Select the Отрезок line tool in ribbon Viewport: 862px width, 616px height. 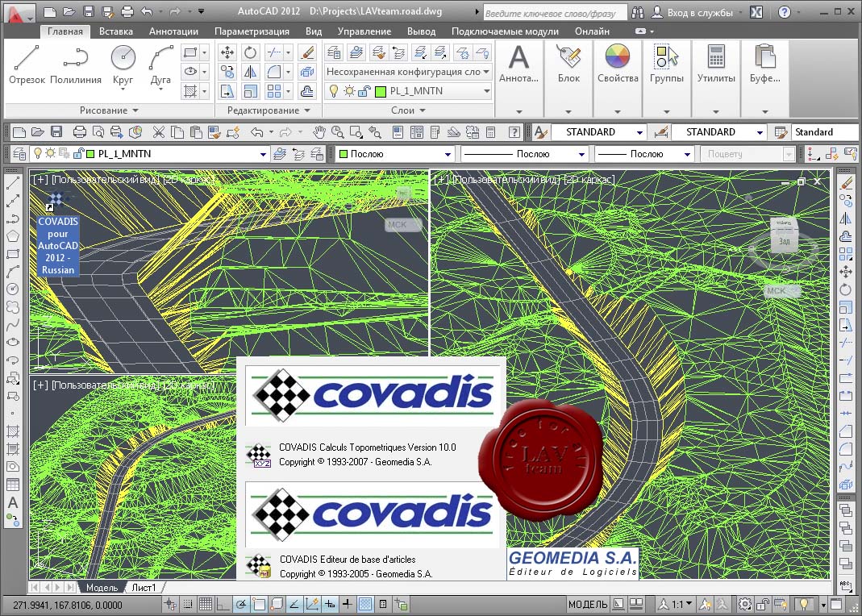click(x=27, y=65)
